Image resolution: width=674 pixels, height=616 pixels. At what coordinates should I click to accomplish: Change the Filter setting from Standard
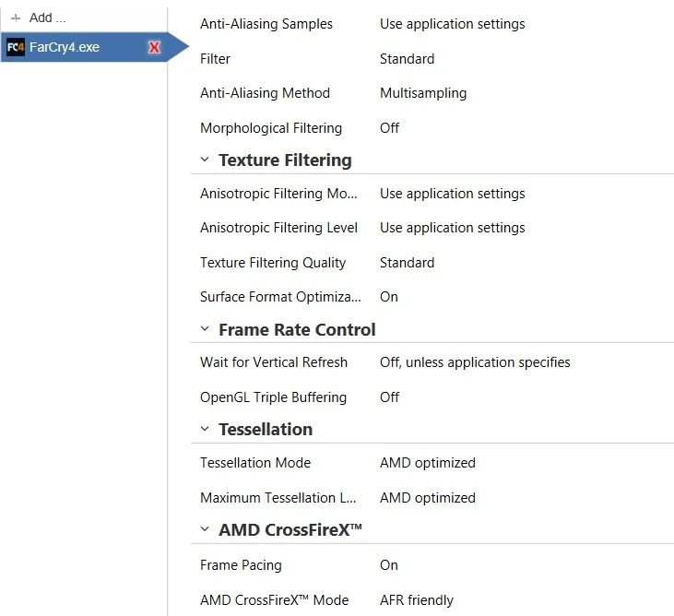(x=407, y=59)
